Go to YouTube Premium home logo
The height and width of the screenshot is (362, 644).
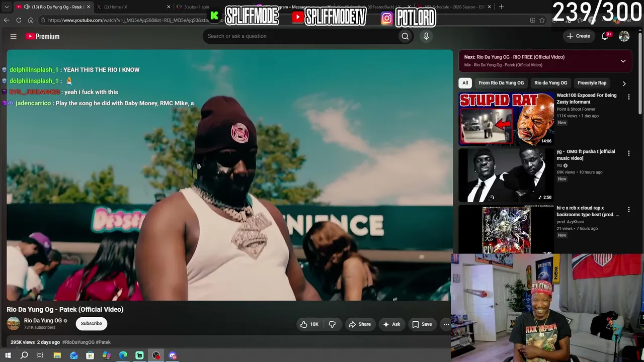pyautogui.click(x=43, y=36)
